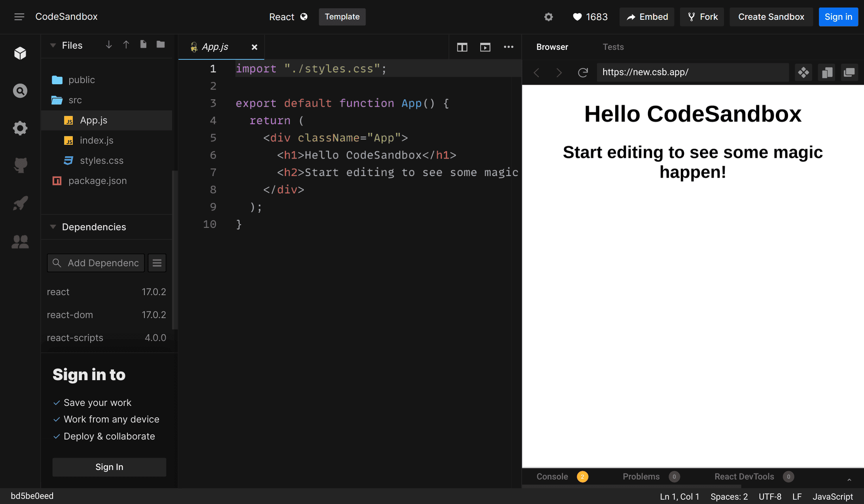Screen dimensions: 864x504
Task: Expand the Files panel header
Action: 53,45
